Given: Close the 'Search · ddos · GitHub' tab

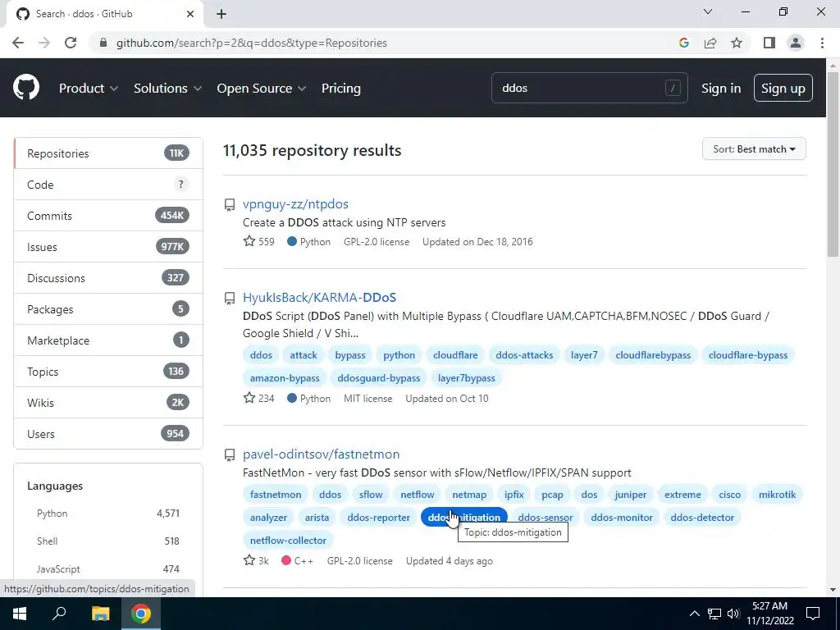Looking at the screenshot, I should click(x=190, y=14).
